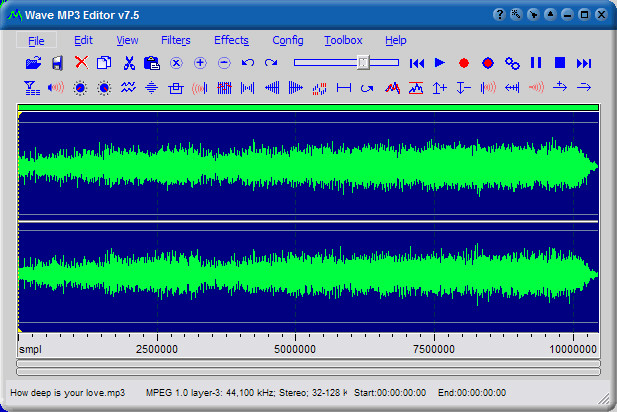Click the playback position slider thumb
Viewport: 617px width, 412px height.
pos(363,63)
